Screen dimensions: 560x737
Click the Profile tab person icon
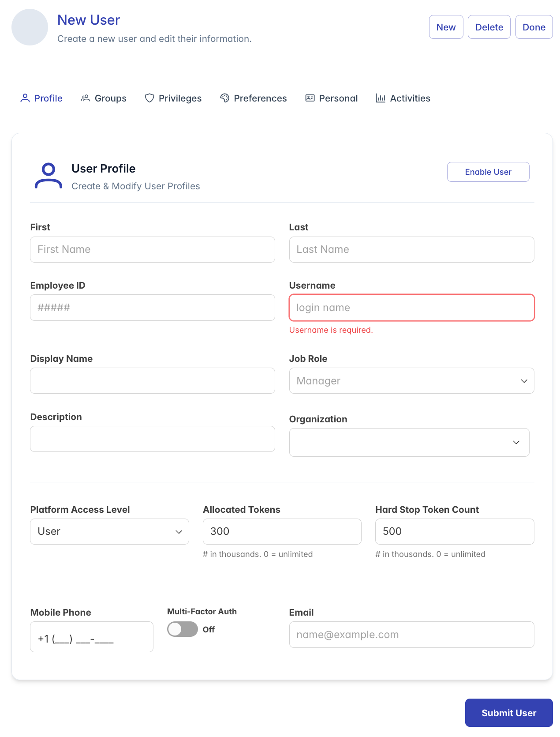(x=25, y=98)
